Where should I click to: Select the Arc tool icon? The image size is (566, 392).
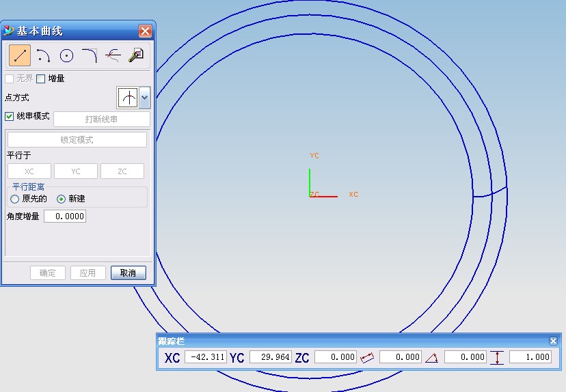(x=43, y=55)
